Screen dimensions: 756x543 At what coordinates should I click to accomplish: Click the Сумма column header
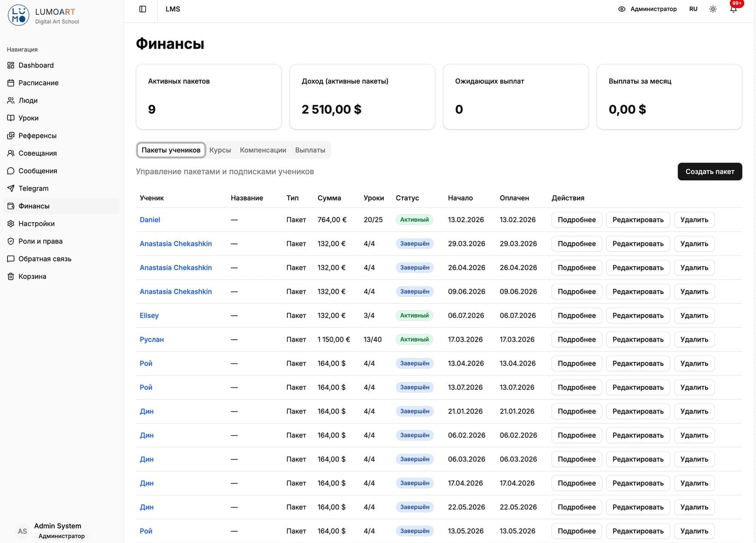point(329,198)
